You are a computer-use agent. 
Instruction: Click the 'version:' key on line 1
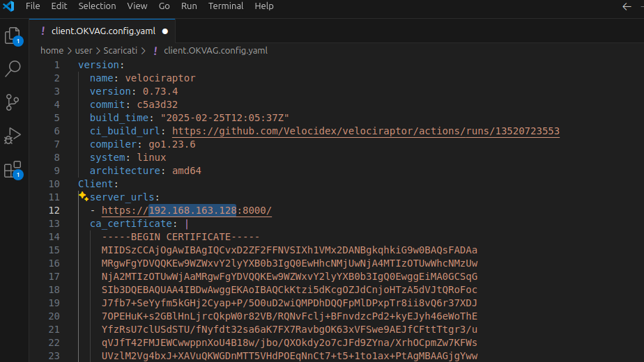pyautogui.click(x=101, y=65)
